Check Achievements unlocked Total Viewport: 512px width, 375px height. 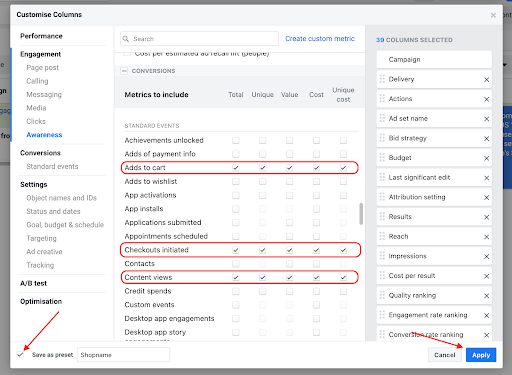tap(236, 140)
